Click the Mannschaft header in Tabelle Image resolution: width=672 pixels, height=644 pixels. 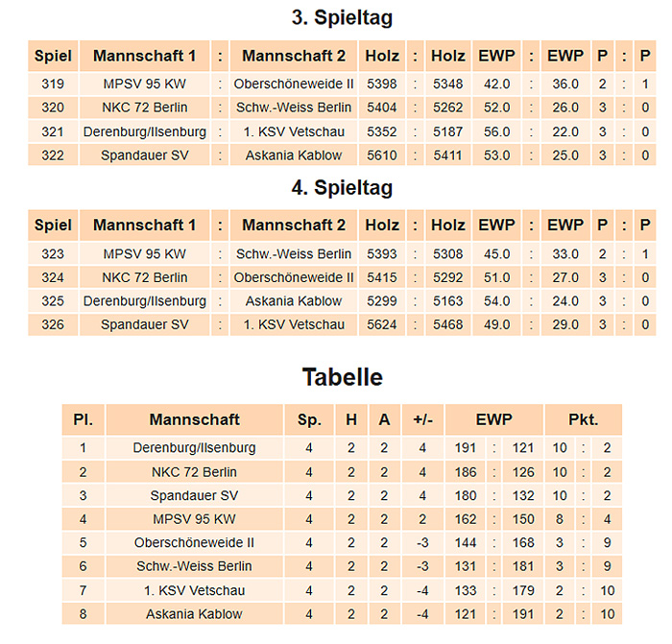[194, 419]
